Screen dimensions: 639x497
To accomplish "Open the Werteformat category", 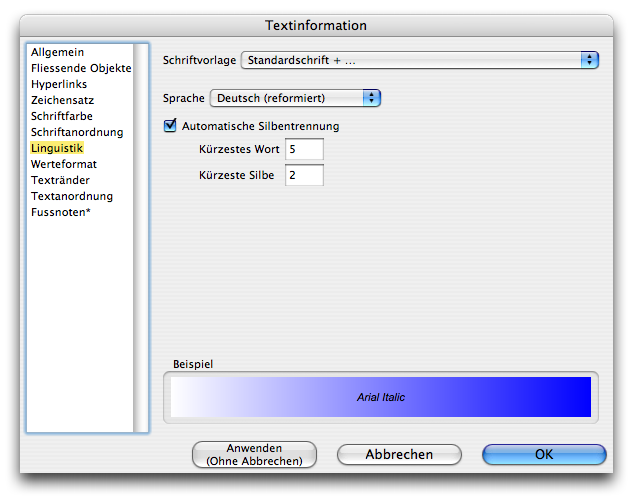I will pyautogui.click(x=64, y=164).
